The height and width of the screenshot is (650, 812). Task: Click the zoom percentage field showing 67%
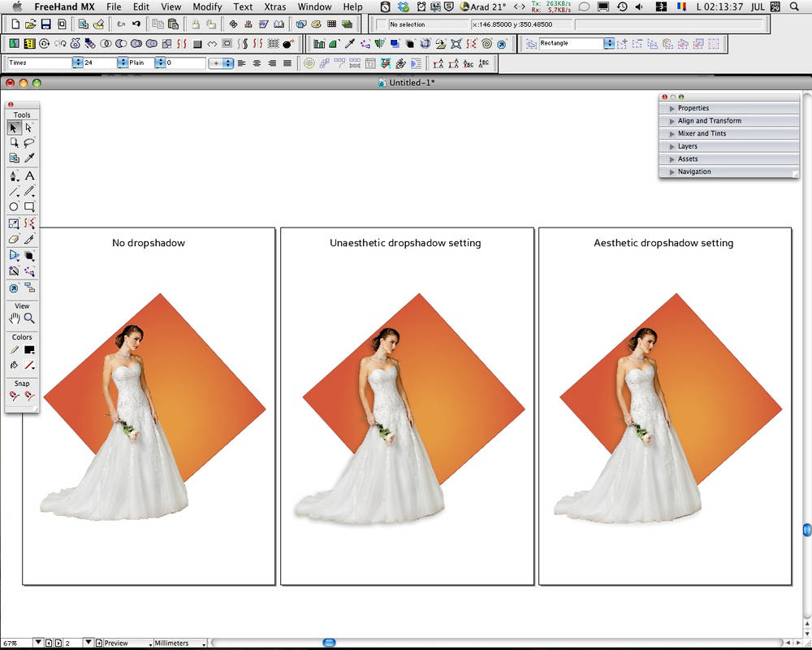pyautogui.click(x=11, y=642)
